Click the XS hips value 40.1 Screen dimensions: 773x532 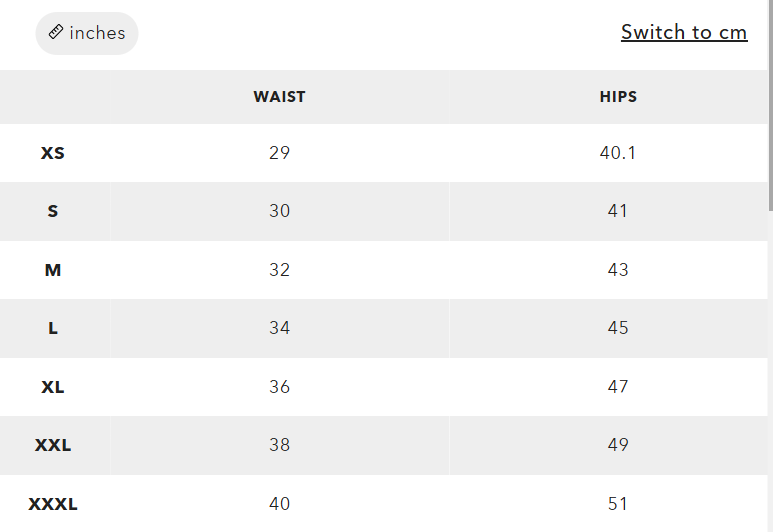[x=618, y=153]
